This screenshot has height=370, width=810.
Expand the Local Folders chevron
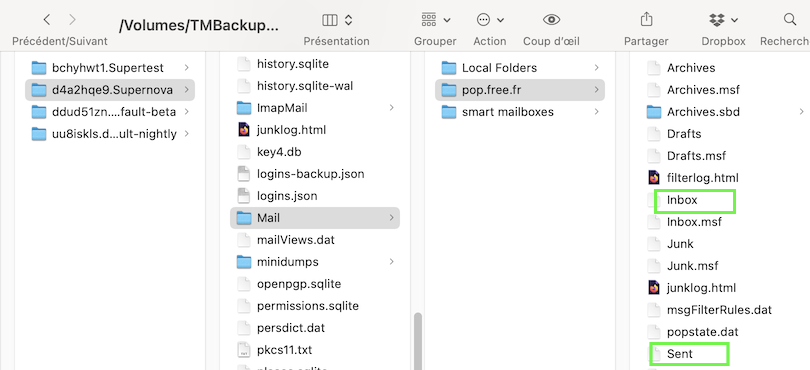click(596, 68)
